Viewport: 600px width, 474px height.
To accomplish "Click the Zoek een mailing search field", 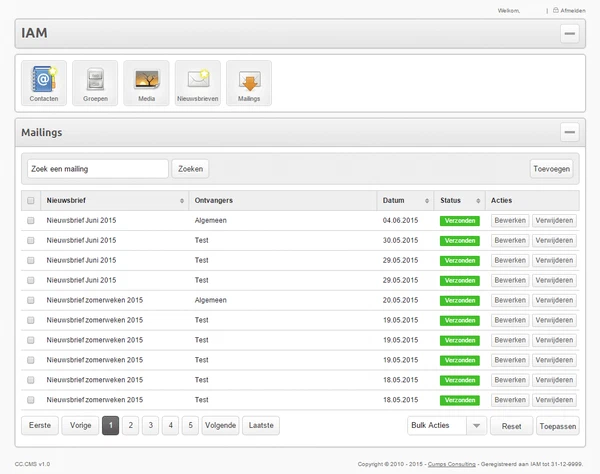I will click(98, 169).
